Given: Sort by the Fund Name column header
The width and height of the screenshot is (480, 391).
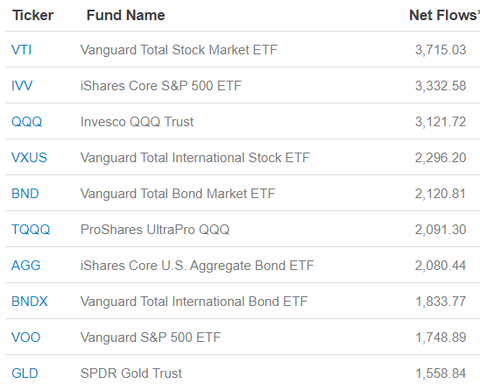Looking at the screenshot, I should pos(126,15).
